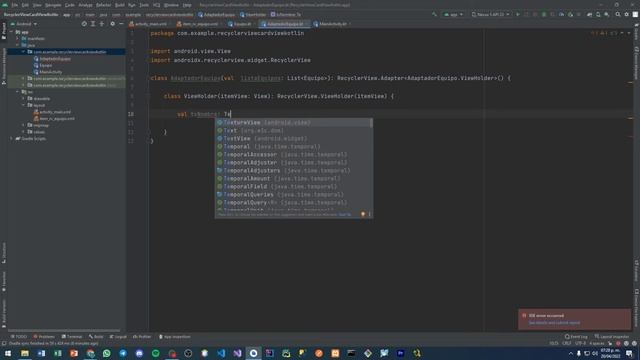640x360 pixels.
Task: Open the Android project view dropdown
Action: pyautogui.click(x=24, y=24)
